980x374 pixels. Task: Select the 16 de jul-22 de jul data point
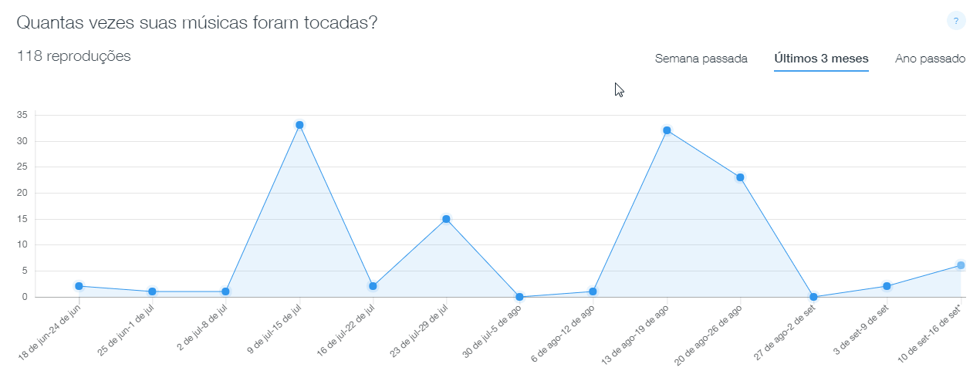tap(373, 286)
